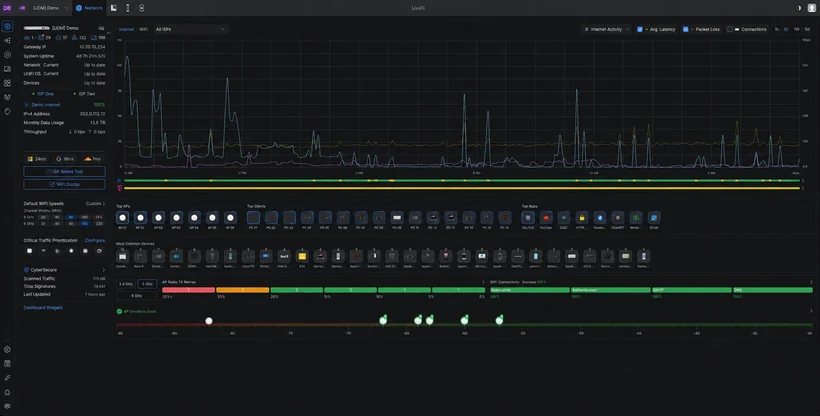Open the WiFi Doctor button

point(64,184)
